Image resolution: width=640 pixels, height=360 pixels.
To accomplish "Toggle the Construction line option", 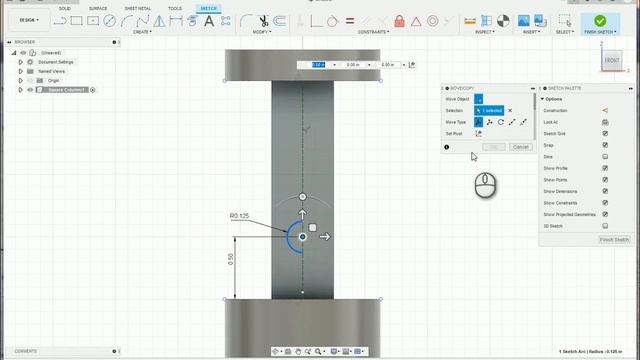I will (x=605, y=111).
